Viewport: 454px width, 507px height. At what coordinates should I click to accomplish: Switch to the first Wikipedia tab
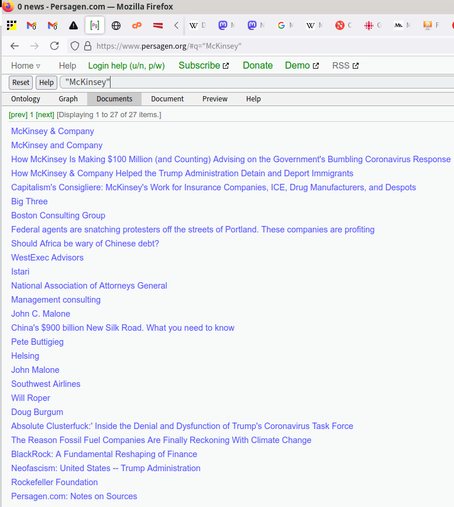tap(198, 25)
